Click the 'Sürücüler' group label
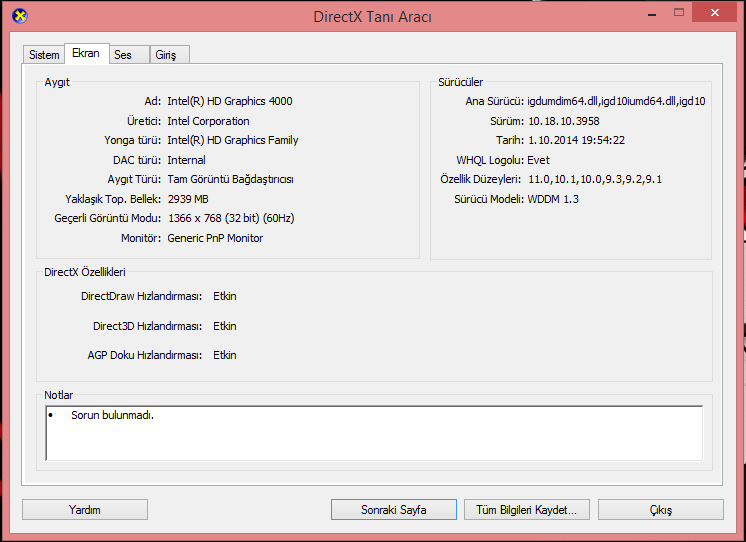Viewport: 746px width, 542px height. pyautogui.click(x=461, y=82)
